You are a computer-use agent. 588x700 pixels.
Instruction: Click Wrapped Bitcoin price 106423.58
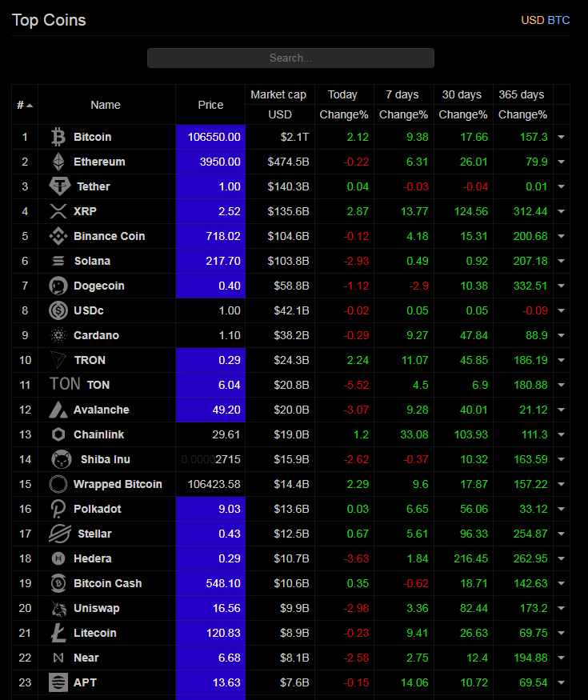click(x=214, y=484)
